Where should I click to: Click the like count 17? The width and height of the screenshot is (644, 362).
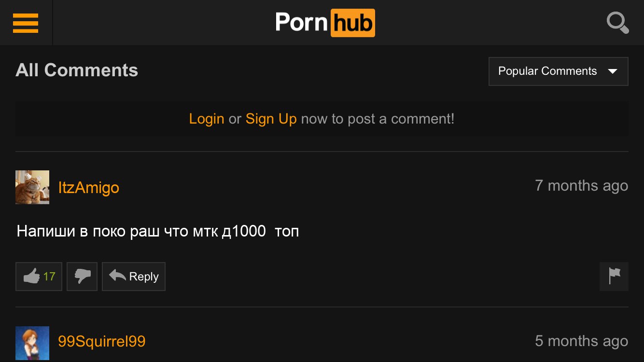coord(49,277)
